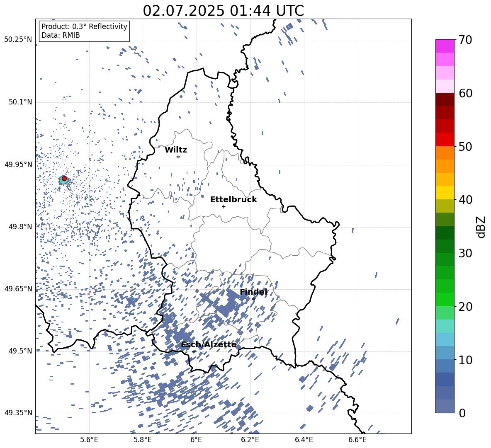
Task: Click the 60 colorbar tick label
Action: pyautogui.click(x=465, y=93)
